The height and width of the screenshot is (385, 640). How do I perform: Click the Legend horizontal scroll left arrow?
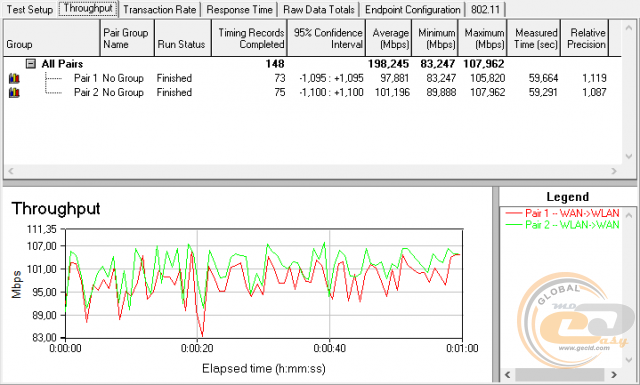click(x=507, y=374)
